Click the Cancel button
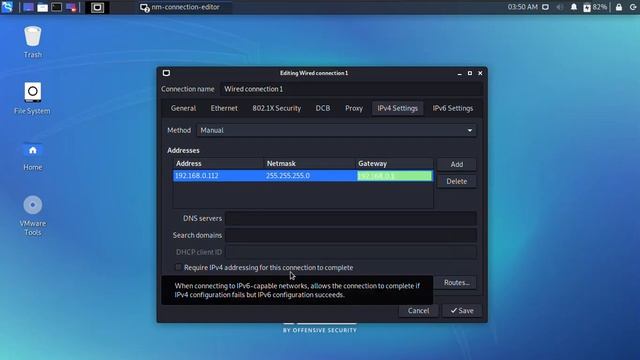 click(418, 311)
